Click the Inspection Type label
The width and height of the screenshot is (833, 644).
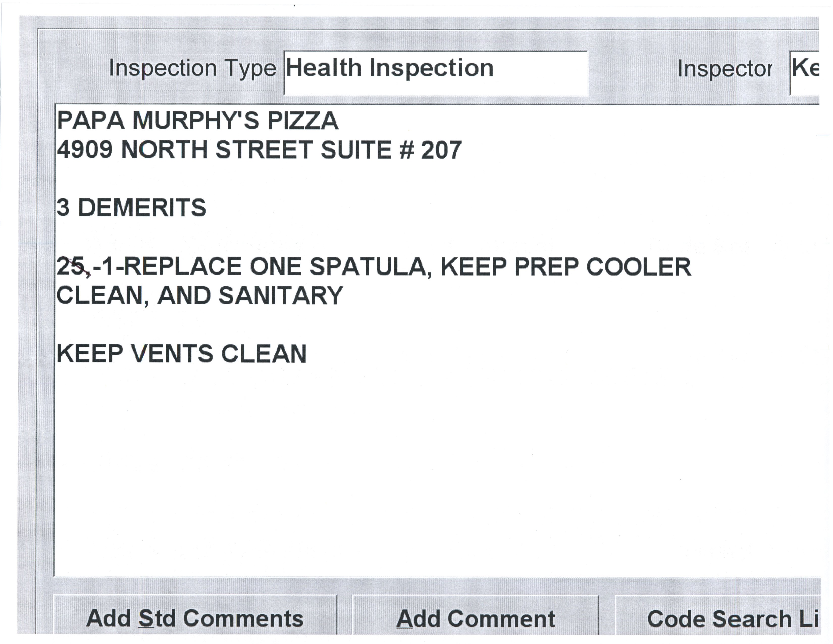tap(192, 69)
